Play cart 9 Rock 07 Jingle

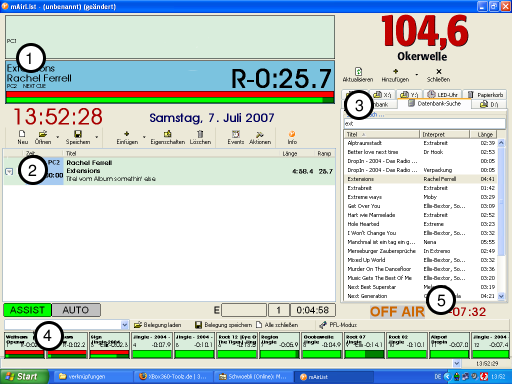click(x=364, y=345)
